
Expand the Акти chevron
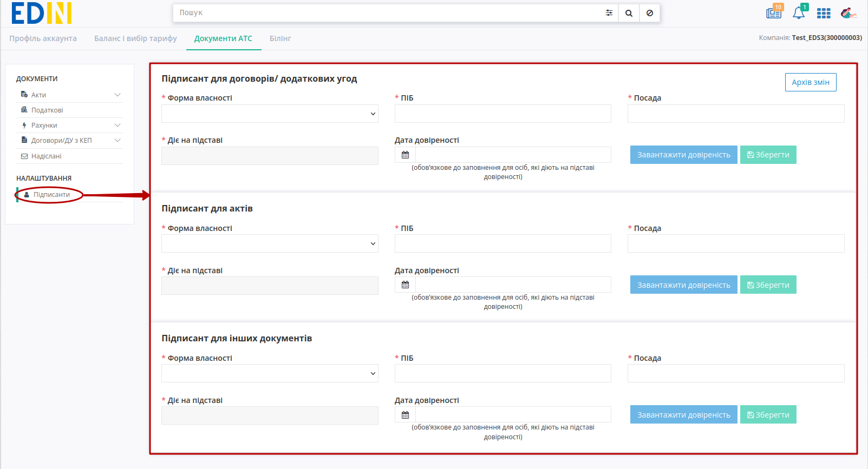point(118,95)
